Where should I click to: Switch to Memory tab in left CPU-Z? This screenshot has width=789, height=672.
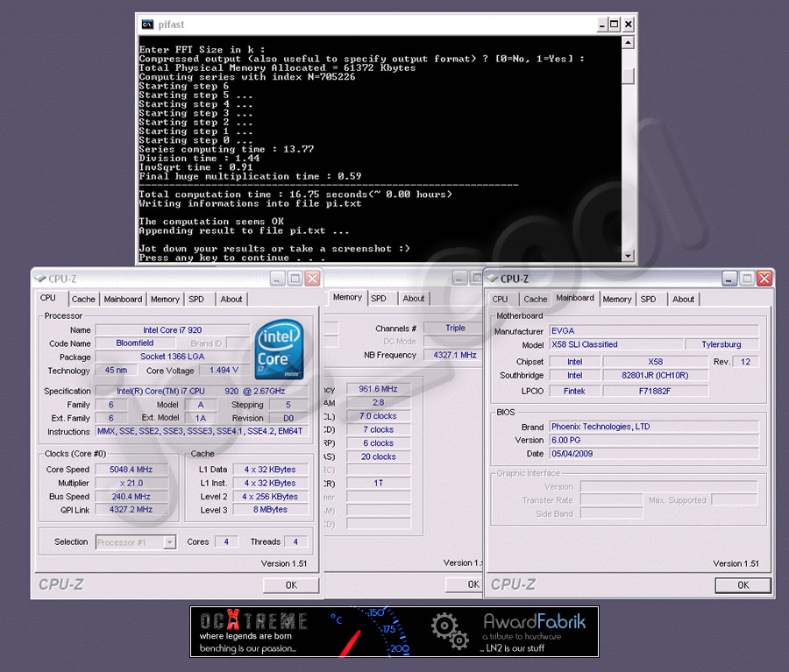[165, 299]
